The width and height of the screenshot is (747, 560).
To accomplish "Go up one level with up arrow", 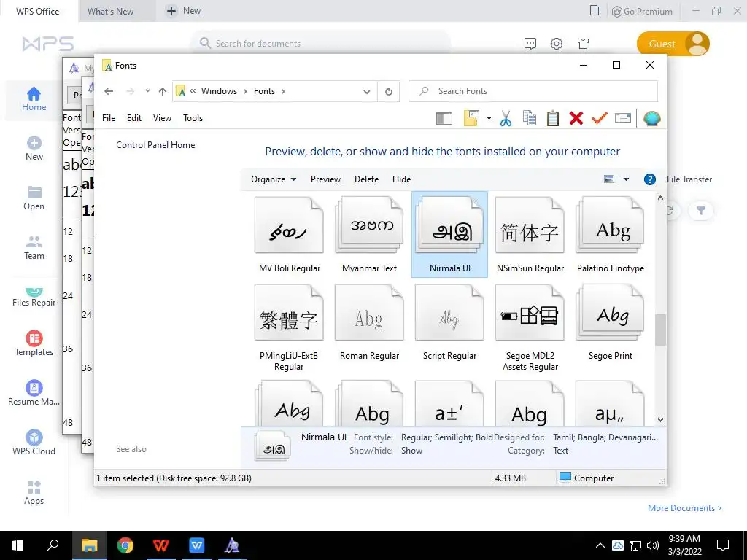I will click(163, 91).
